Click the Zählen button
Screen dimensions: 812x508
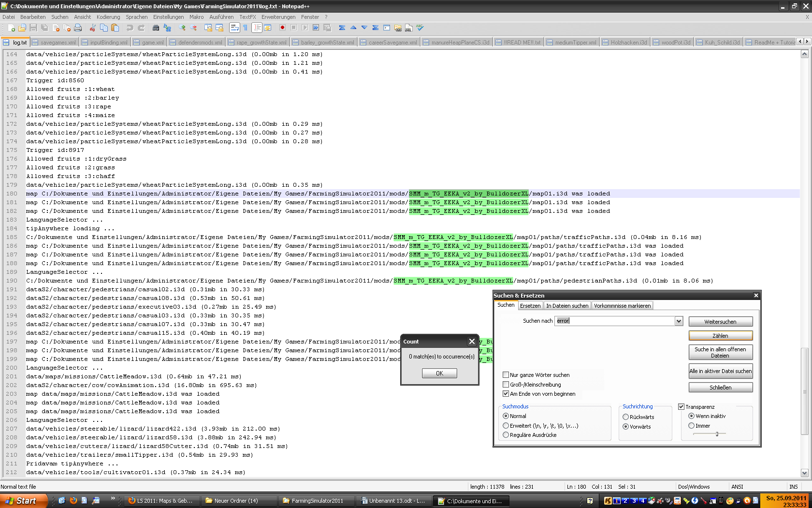720,336
